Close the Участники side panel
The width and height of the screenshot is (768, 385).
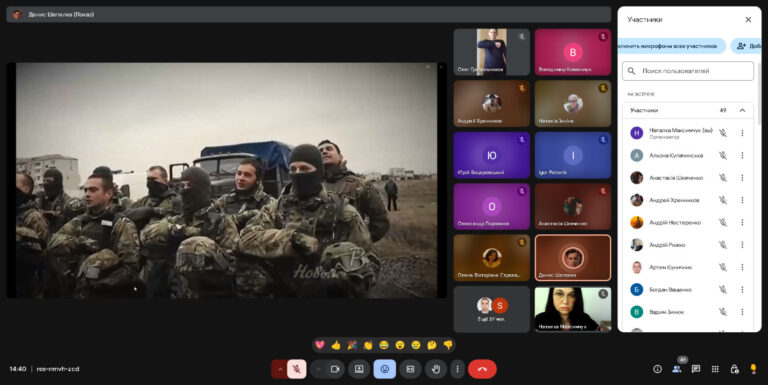pos(748,20)
